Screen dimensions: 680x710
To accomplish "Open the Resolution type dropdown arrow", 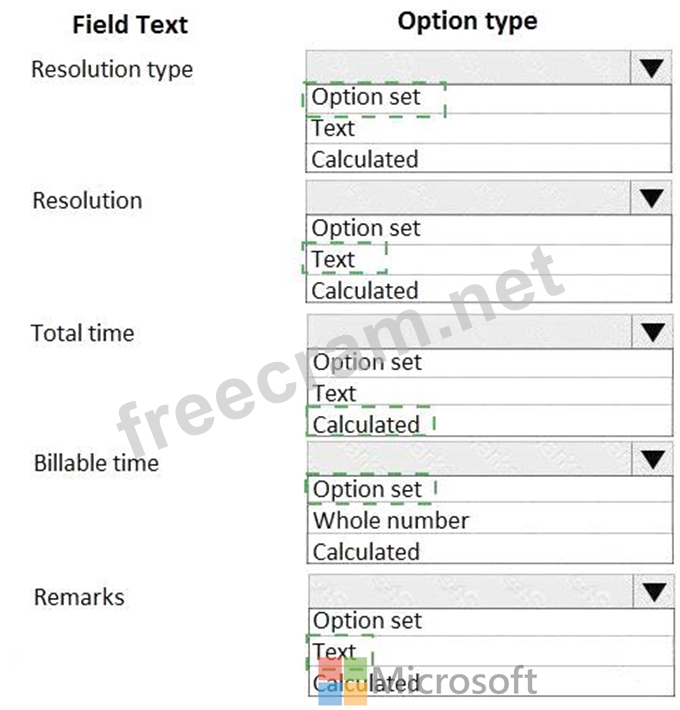I will pyautogui.click(x=651, y=68).
